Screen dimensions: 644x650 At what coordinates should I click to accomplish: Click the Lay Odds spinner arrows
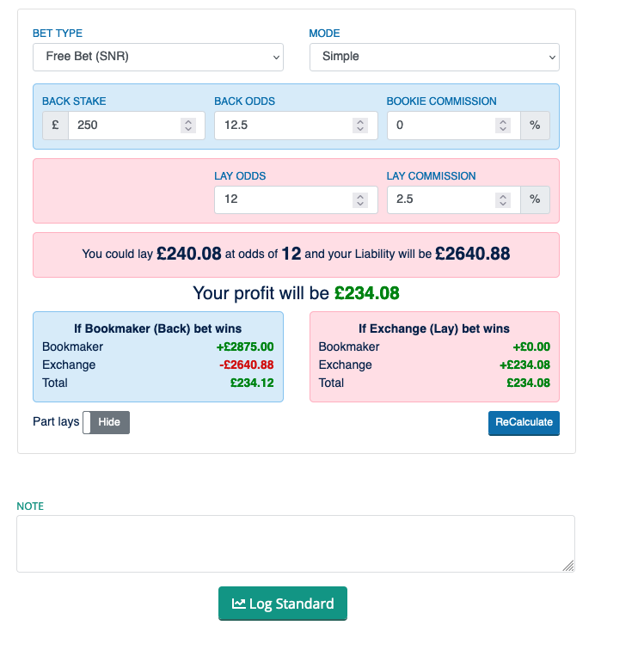coord(360,200)
